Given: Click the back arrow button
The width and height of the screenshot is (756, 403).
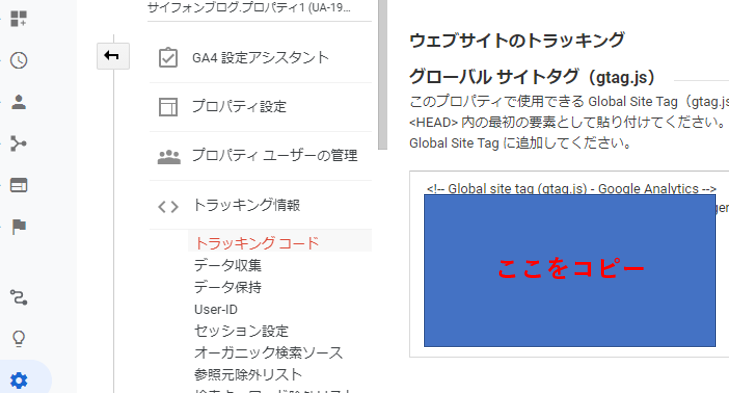Looking at the screenshot, I should [113, 56].
